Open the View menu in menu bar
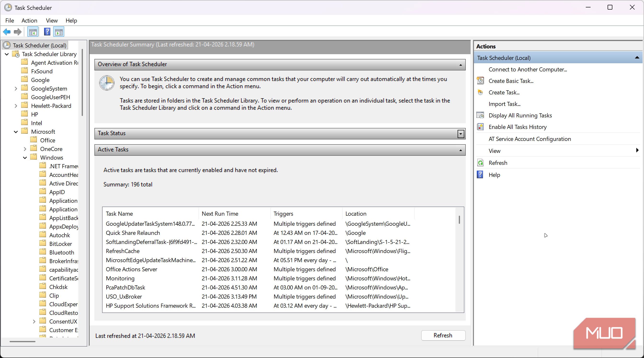644x358 pixels. tap(52, 21)
